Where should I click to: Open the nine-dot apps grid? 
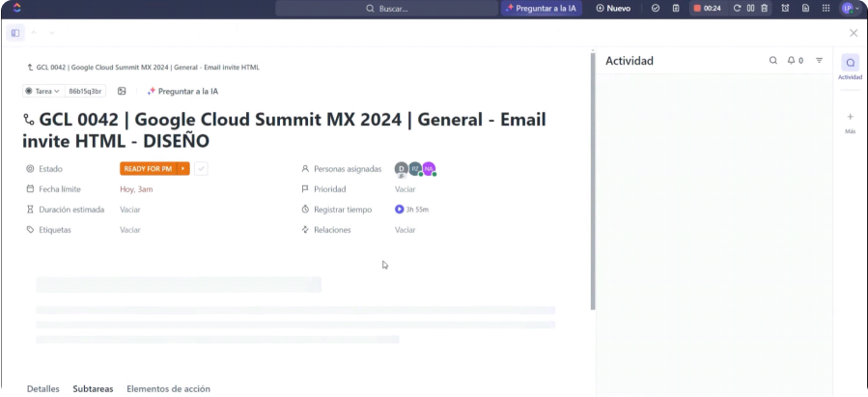point(826,9)
